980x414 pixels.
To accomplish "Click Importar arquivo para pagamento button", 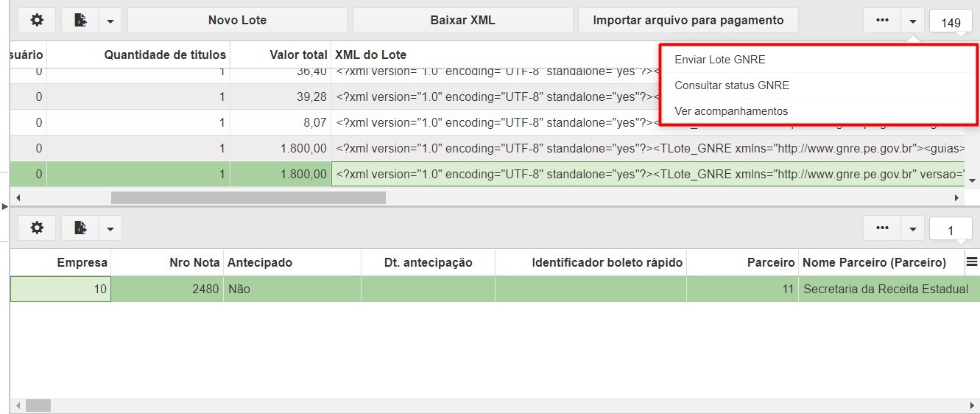I will (x=688, y=20).
